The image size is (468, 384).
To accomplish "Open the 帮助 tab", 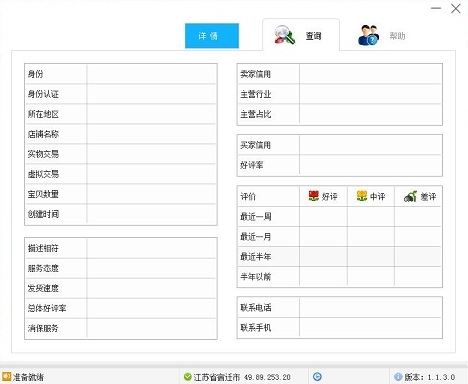I will 382,35.
